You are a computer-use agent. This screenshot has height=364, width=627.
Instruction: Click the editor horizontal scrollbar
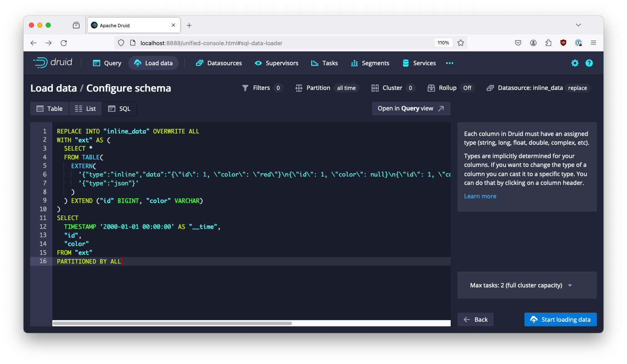pos(172,323)
